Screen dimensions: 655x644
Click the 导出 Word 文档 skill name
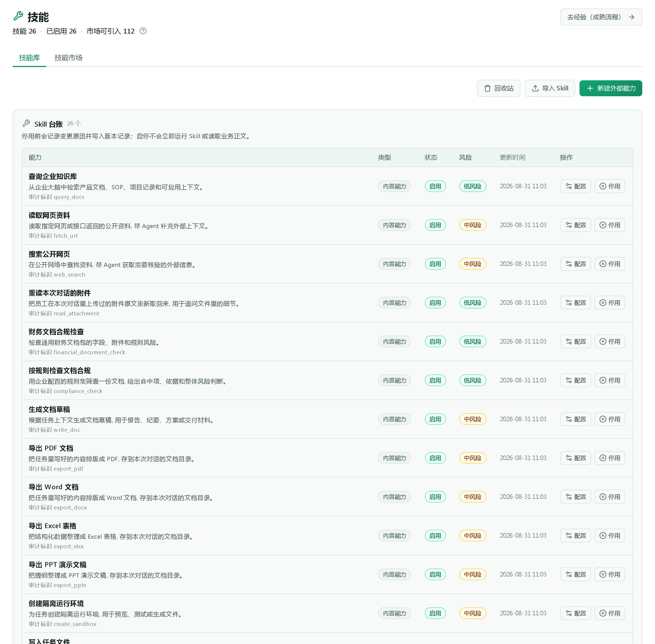click(x=53, y=487)
